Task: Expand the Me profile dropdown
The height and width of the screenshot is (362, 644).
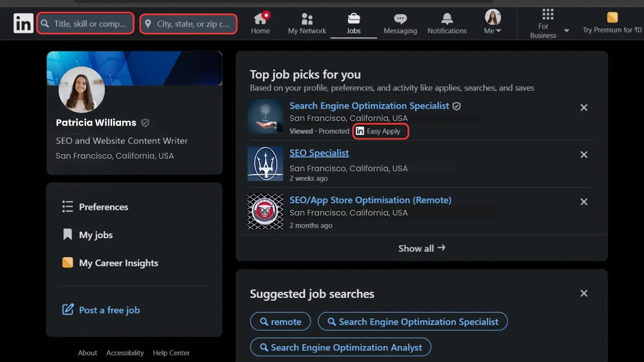Action: [493, 23]
